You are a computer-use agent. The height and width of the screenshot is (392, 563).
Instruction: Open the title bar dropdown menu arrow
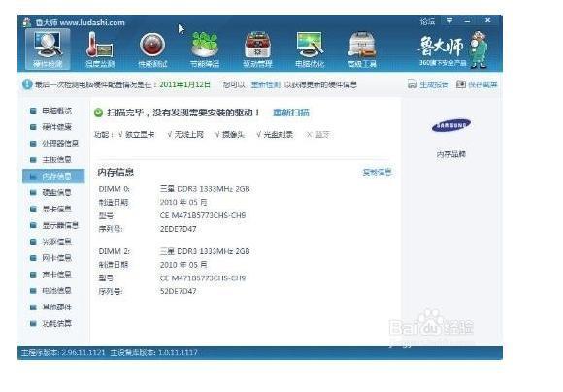coord(449,20)
